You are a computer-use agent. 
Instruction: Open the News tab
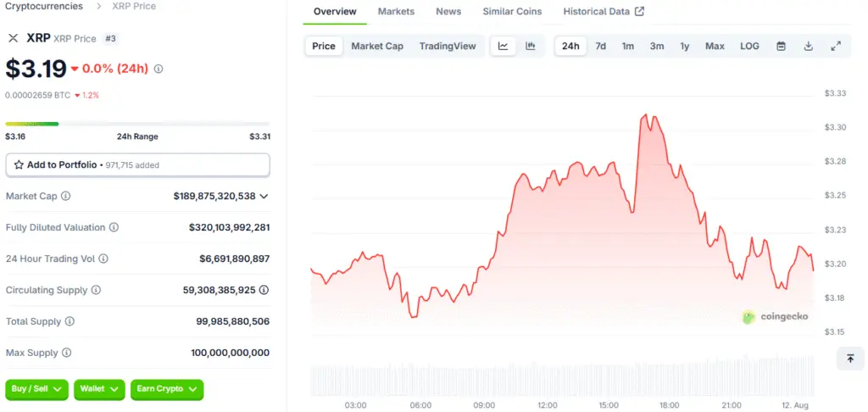click(x=448, y=12)
